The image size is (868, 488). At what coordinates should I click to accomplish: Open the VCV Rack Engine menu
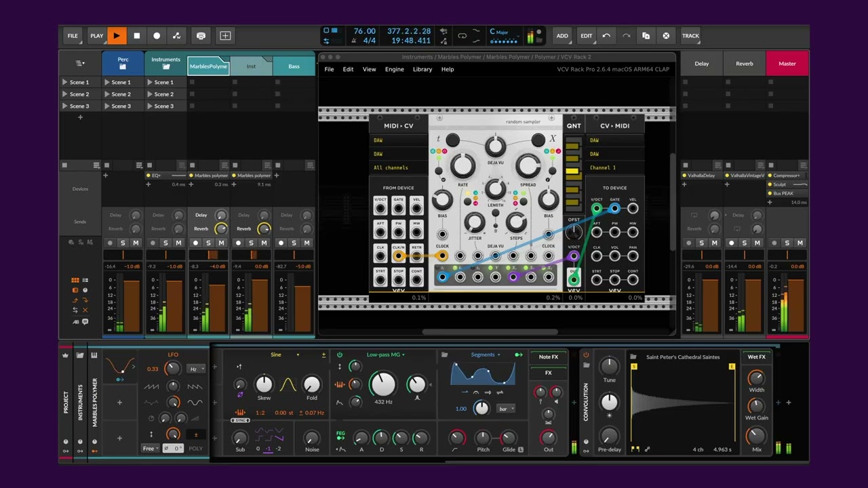[394, 69]
